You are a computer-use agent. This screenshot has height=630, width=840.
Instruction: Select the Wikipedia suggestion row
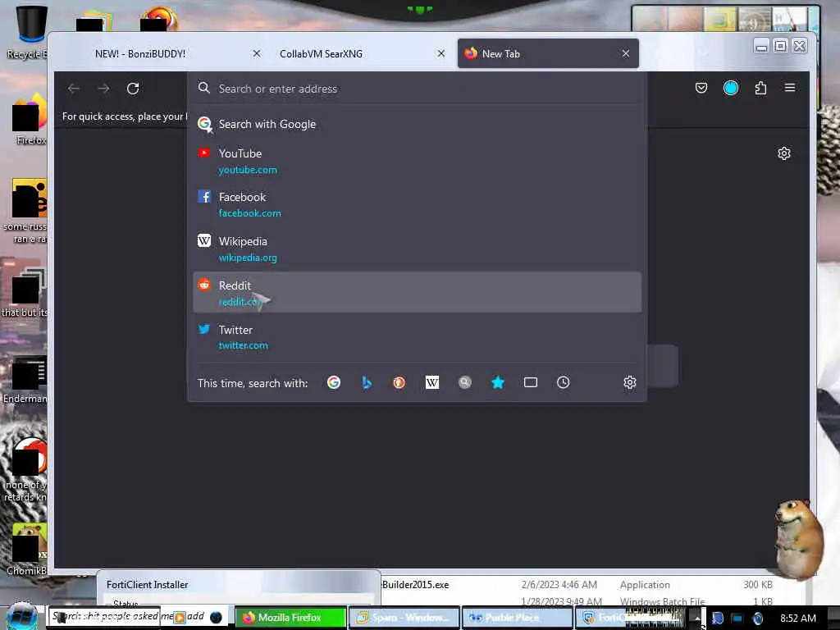pyautogui.click(x=417, y=249)
